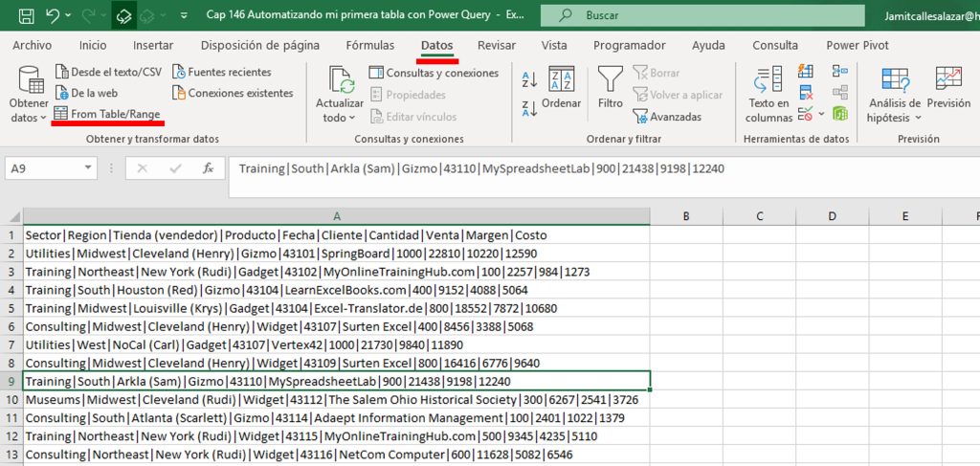Click the Flash Fill lightning icon
This screenshot has height=466, width=980.
806,72
